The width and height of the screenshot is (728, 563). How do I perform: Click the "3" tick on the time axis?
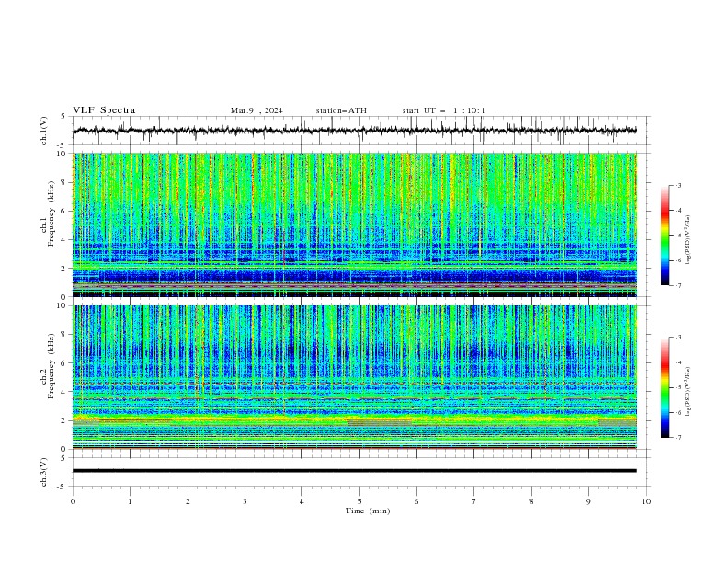click(245, 501)
